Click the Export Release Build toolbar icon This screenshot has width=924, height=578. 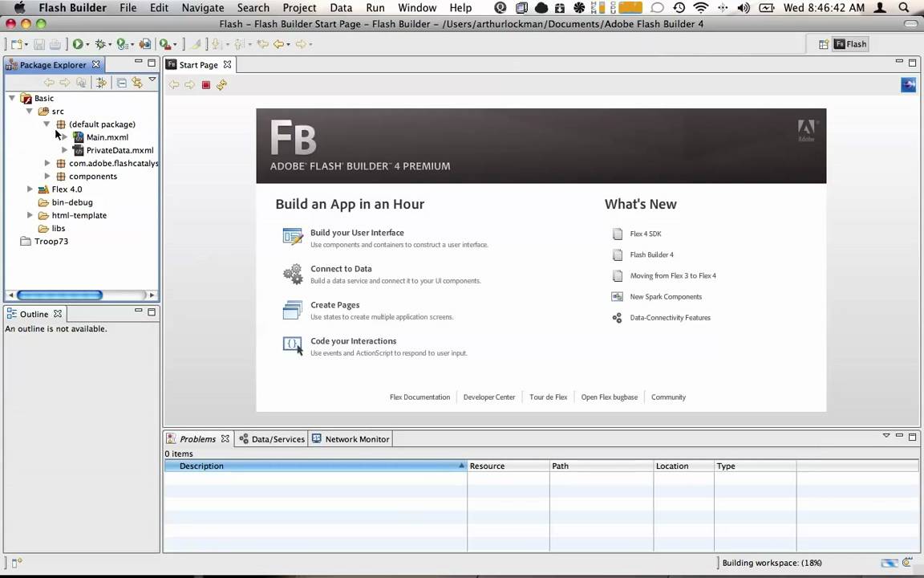tap(145, 44)
